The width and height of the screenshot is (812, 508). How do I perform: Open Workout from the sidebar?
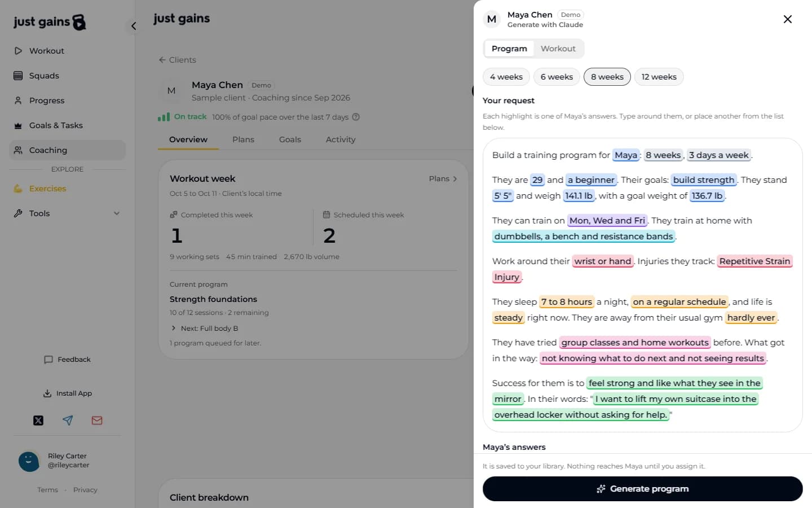(x=67, y=51)
